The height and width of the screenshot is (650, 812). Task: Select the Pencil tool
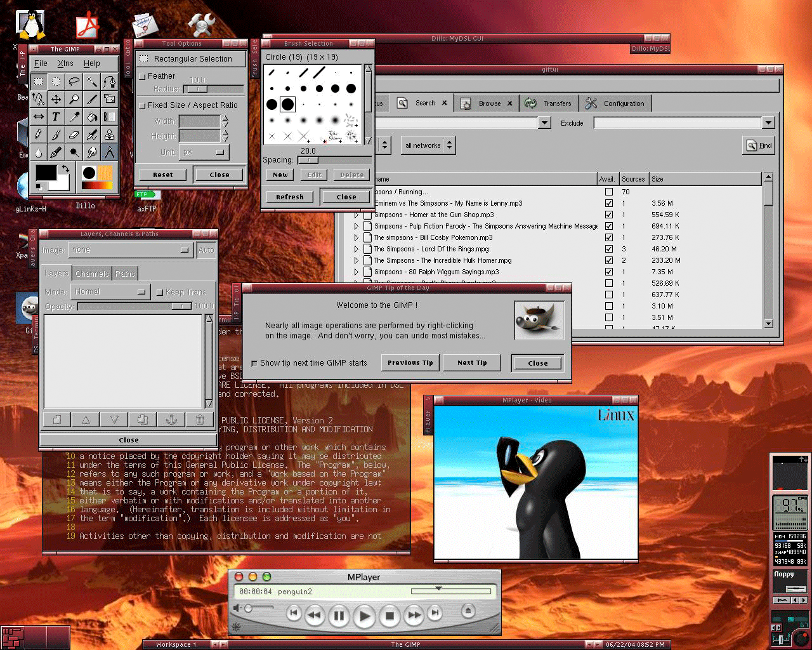point(39,135)
